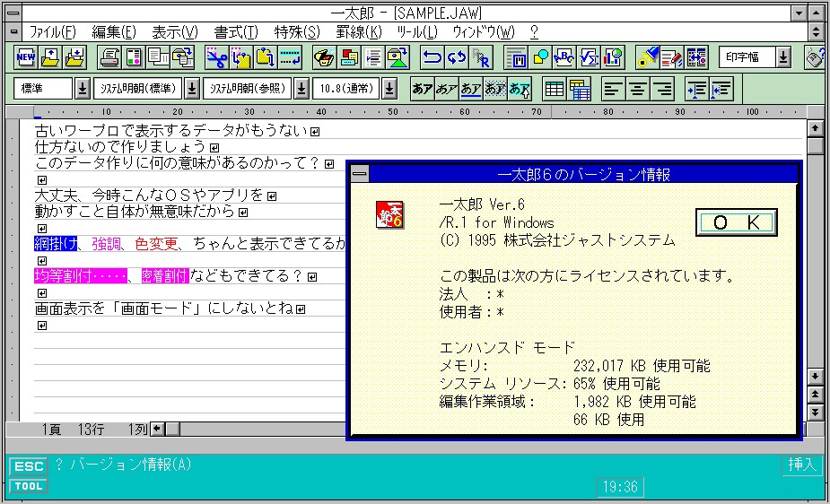Click the NEW document icon
The height and width of the screenshot is (504, 830).
pyautogui.click(x=26, y=58)
